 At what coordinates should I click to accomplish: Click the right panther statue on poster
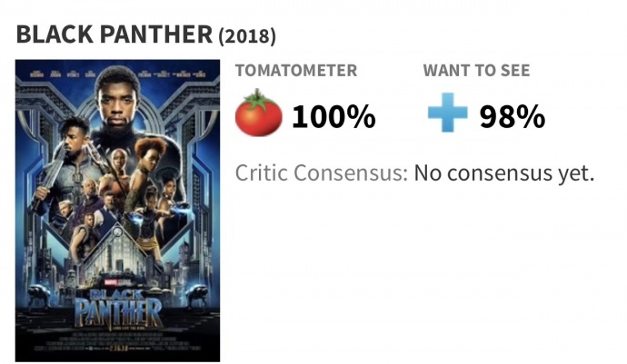195,295
